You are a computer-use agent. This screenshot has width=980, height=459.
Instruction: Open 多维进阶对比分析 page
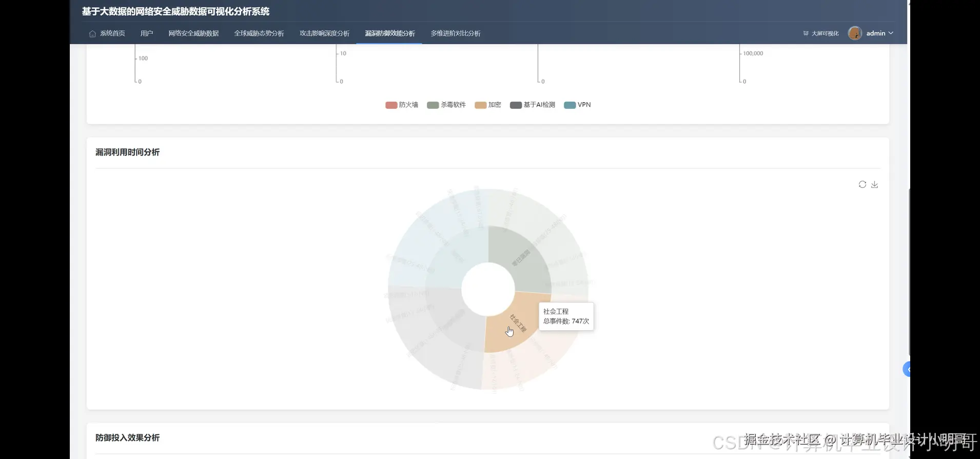pos(456,33)
